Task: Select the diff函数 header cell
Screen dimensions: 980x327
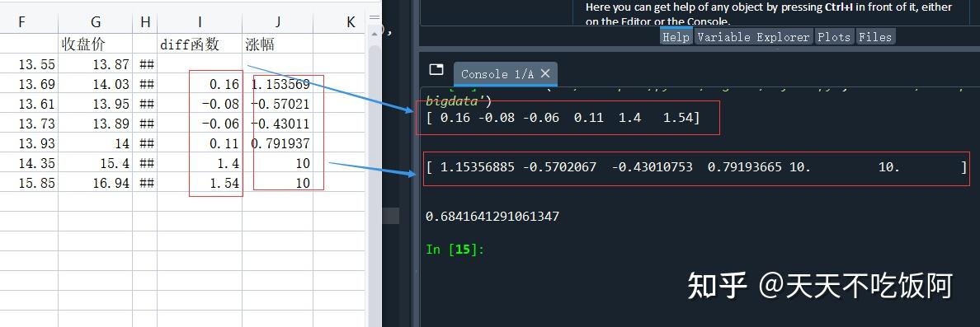Action: [200, 44]
